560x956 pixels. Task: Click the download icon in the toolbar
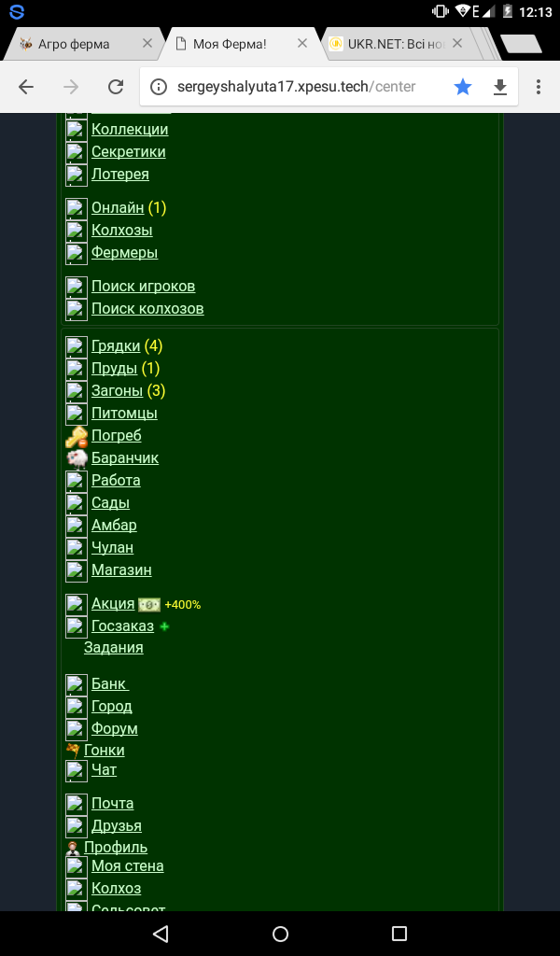coord(500,87)
